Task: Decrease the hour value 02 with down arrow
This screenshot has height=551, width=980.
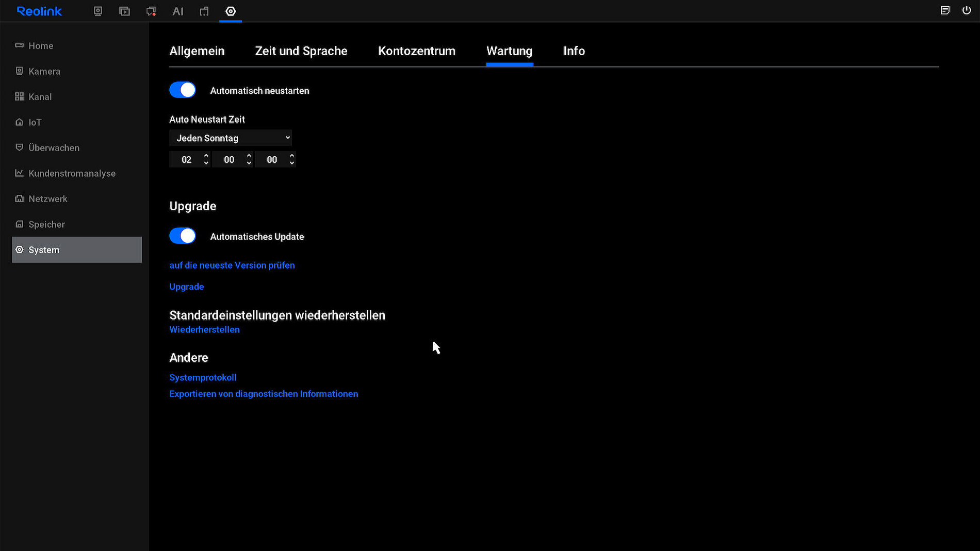Action: (x=206, y=163)
